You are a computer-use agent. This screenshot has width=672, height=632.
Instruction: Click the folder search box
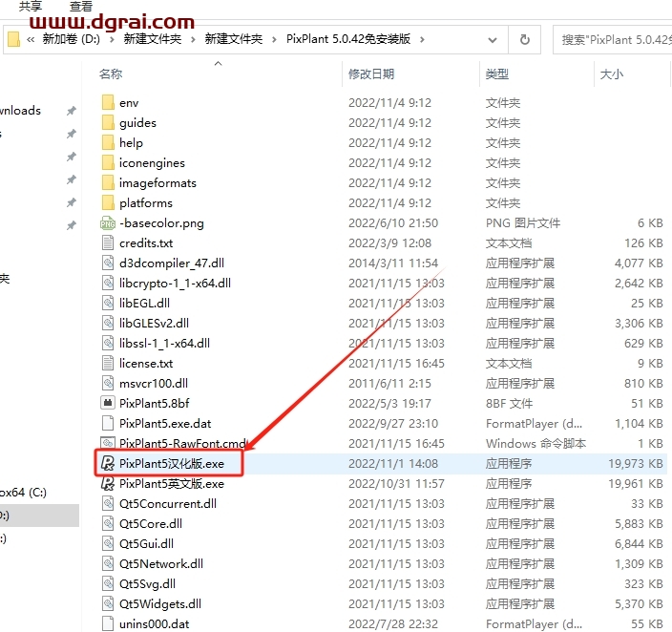pos(613,40)
